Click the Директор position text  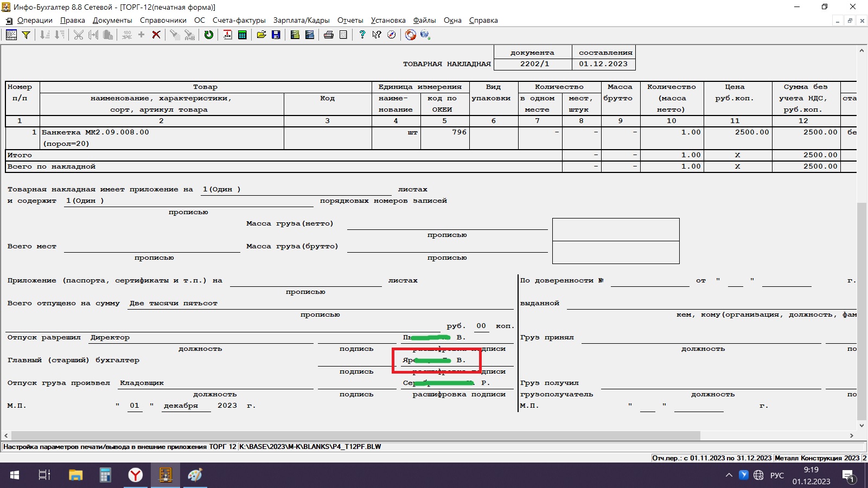tap(110, 338)
